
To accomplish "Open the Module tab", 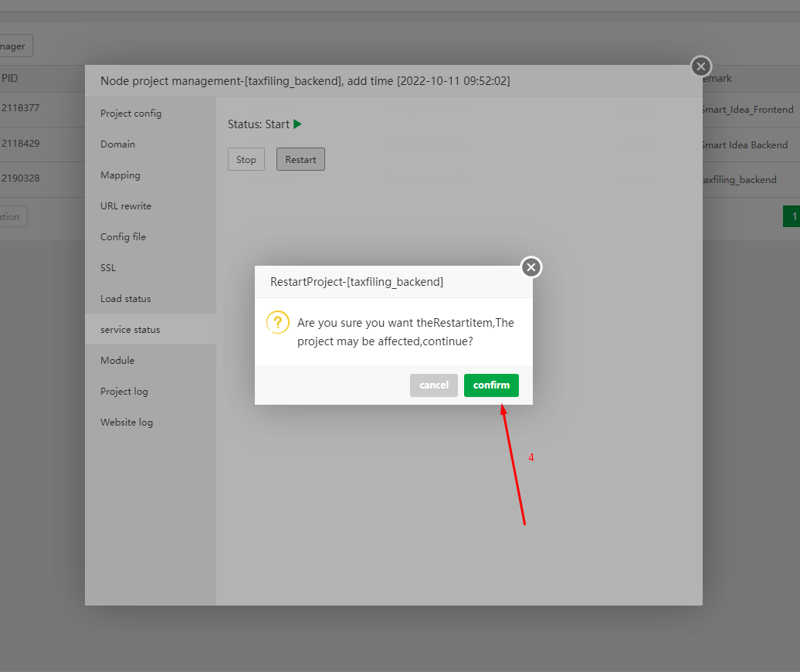I will (x=151, y=360).
